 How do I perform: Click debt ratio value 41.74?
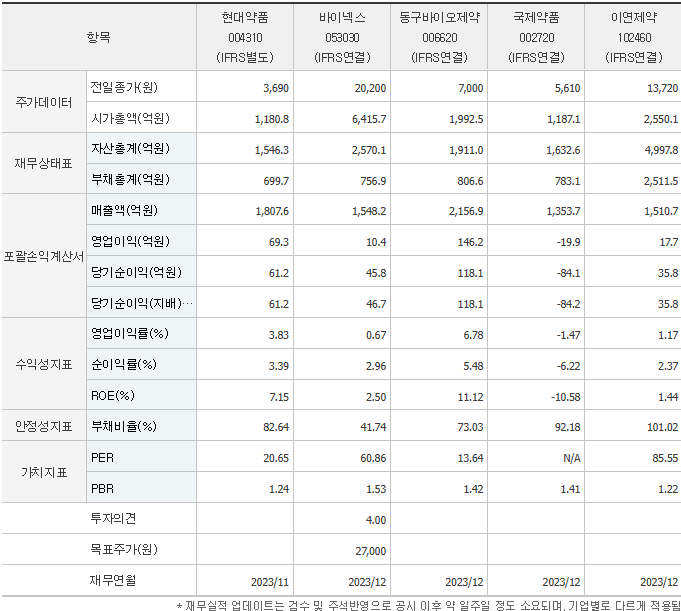pos(373,427)
